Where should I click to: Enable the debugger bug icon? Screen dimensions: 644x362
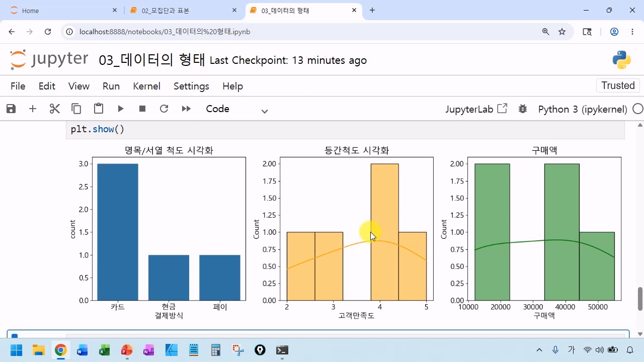pyautogui.click(x=523, y=109)
